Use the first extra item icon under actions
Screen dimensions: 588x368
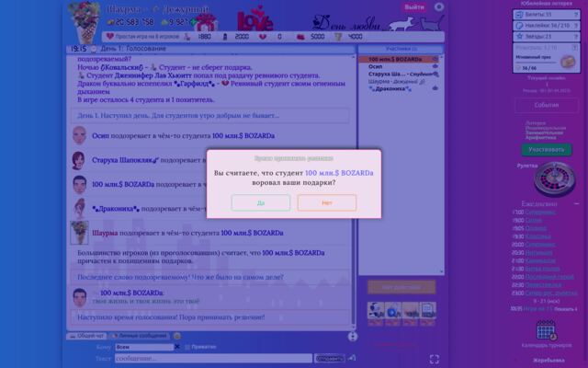coord(376,313)
